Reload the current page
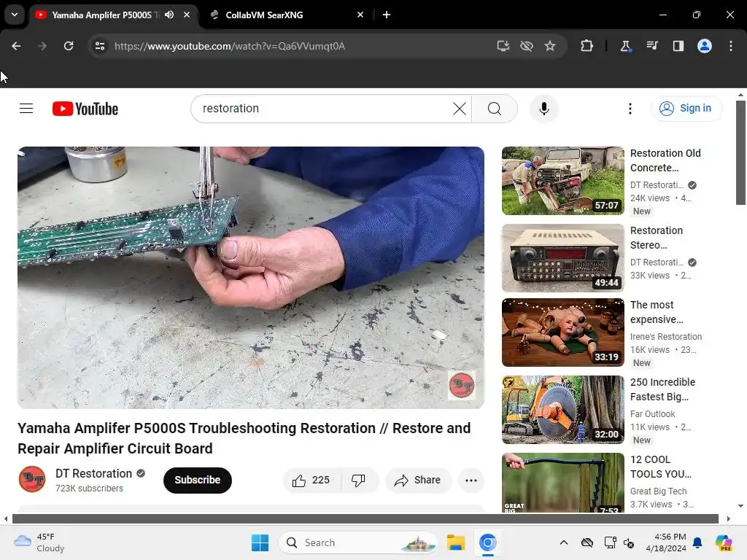The width and height of the screenshot is (747, 560). [69, 46]
